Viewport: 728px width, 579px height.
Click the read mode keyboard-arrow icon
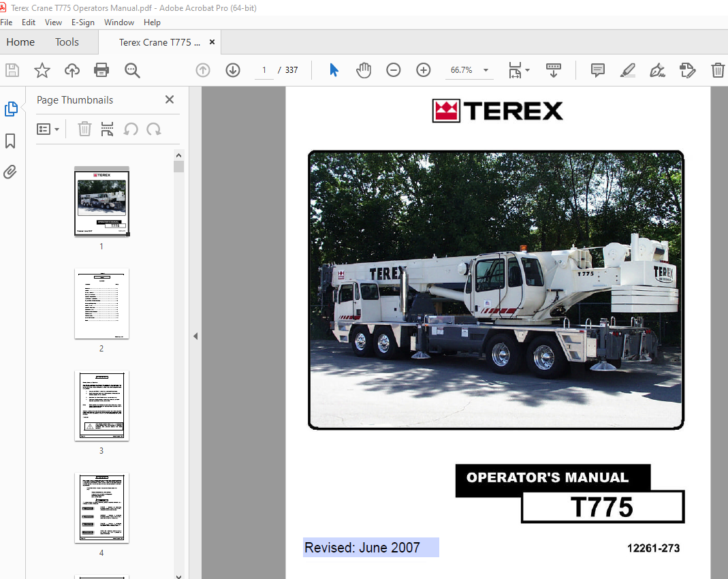click(x=554, y=70)
